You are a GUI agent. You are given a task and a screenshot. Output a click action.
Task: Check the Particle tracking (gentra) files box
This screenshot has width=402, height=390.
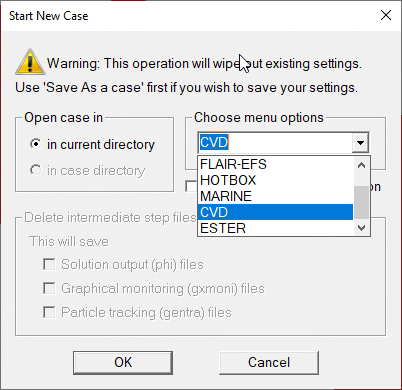point(49,313)
